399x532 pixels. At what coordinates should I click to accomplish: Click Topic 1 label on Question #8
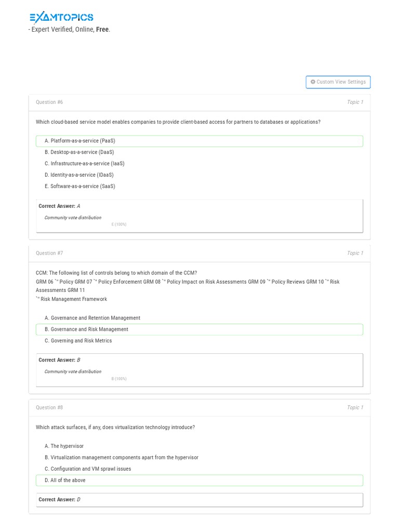(x=355, y=408)
